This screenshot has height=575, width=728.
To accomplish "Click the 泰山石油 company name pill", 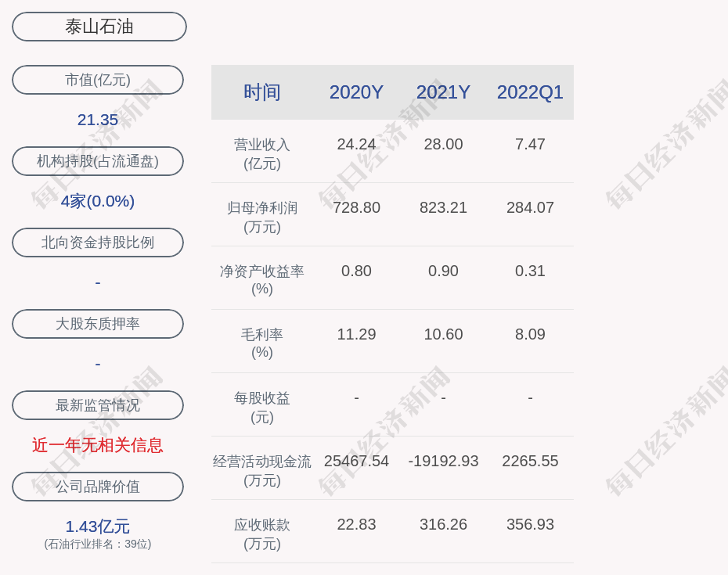I will point(99,27).
